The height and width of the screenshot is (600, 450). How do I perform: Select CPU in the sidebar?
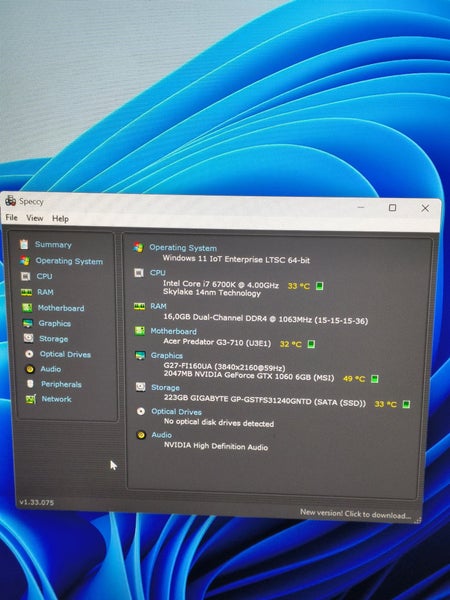(45, 276)
